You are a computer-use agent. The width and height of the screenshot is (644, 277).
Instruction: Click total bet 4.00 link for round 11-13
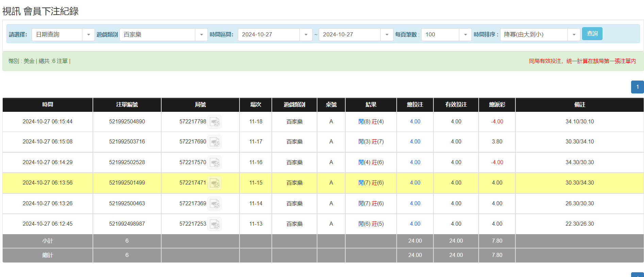point(415,224)
